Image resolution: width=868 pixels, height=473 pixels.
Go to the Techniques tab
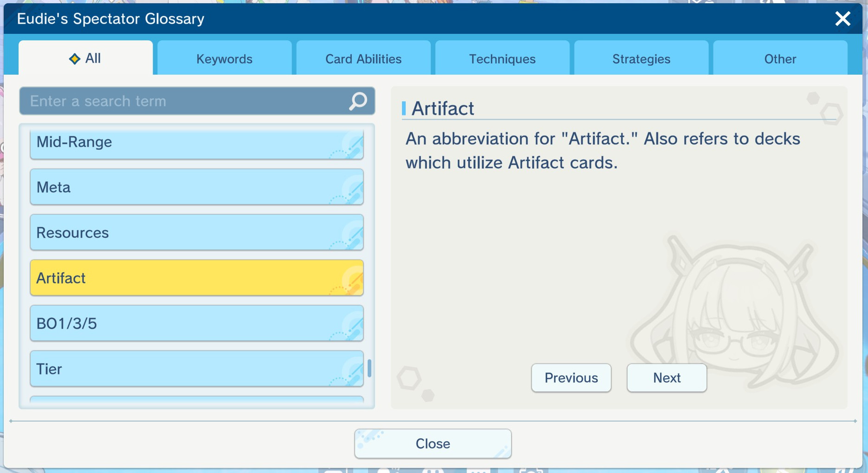pos(502,58)
